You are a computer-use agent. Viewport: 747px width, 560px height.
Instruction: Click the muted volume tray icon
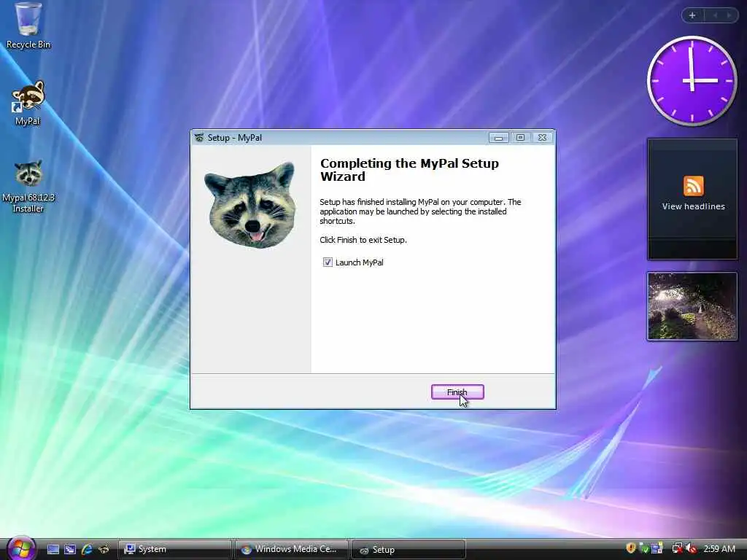click(x=692, y=549)
